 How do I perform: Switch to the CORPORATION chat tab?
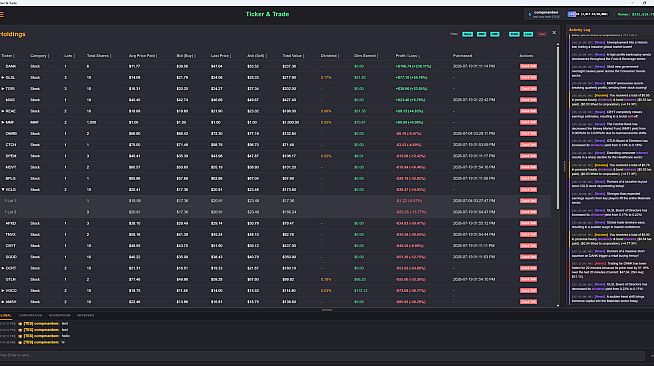point(30,316)
